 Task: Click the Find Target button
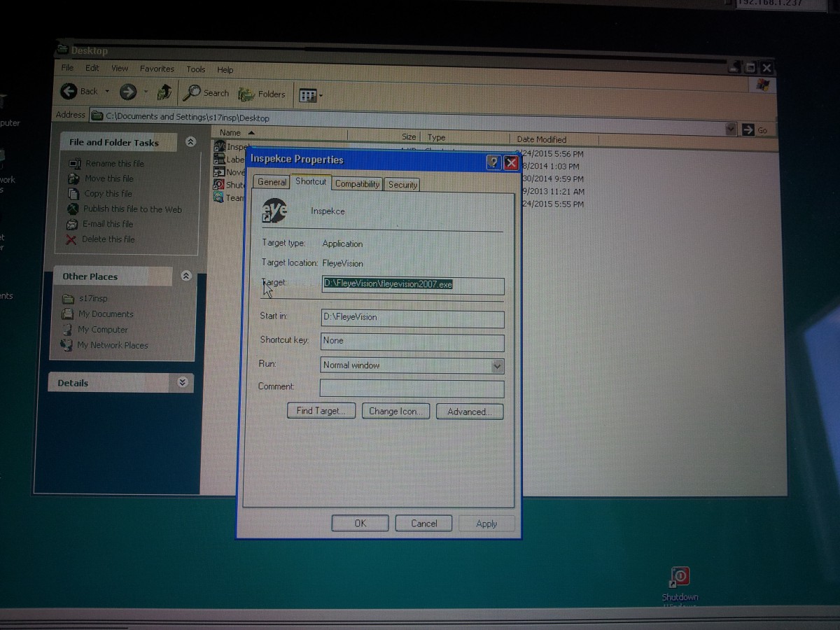(321, 411)
